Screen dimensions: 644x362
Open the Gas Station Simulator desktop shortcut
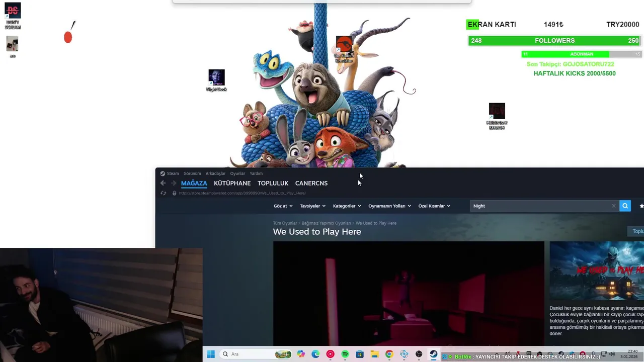coord(344,49)
